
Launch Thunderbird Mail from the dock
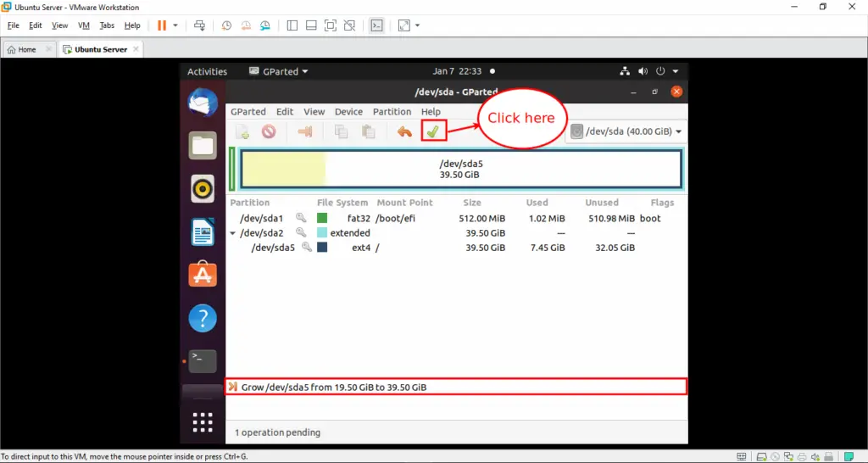203,103
